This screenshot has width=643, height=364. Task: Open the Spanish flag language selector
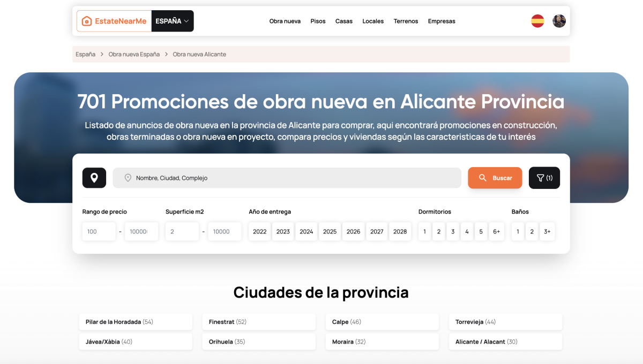pyautogui.click(x=537, y=21)
